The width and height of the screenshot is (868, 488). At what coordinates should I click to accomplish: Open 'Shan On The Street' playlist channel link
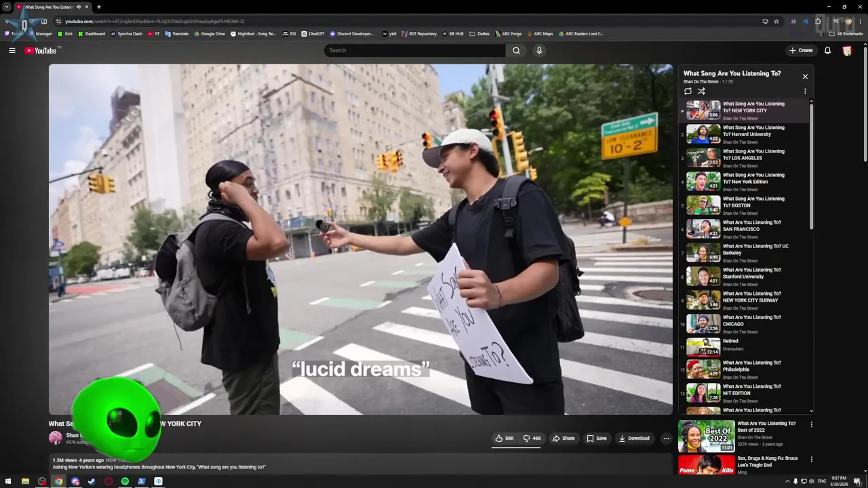701,82
